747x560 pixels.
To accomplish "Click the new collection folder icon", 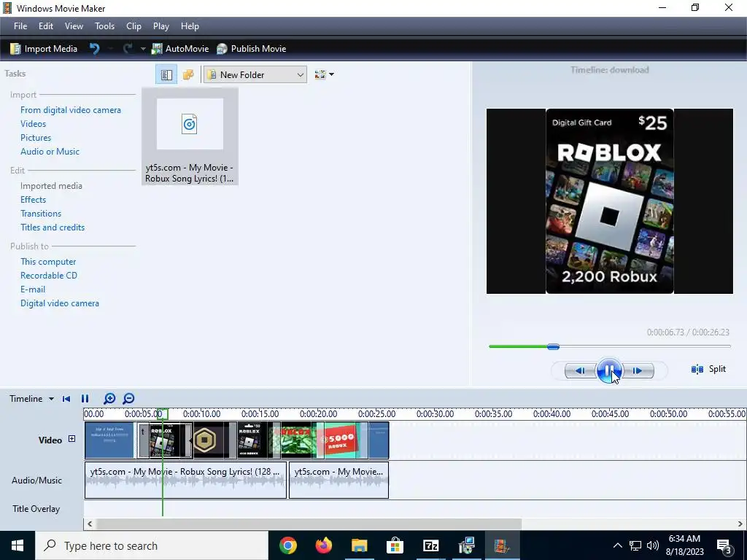I will point(188,75).
